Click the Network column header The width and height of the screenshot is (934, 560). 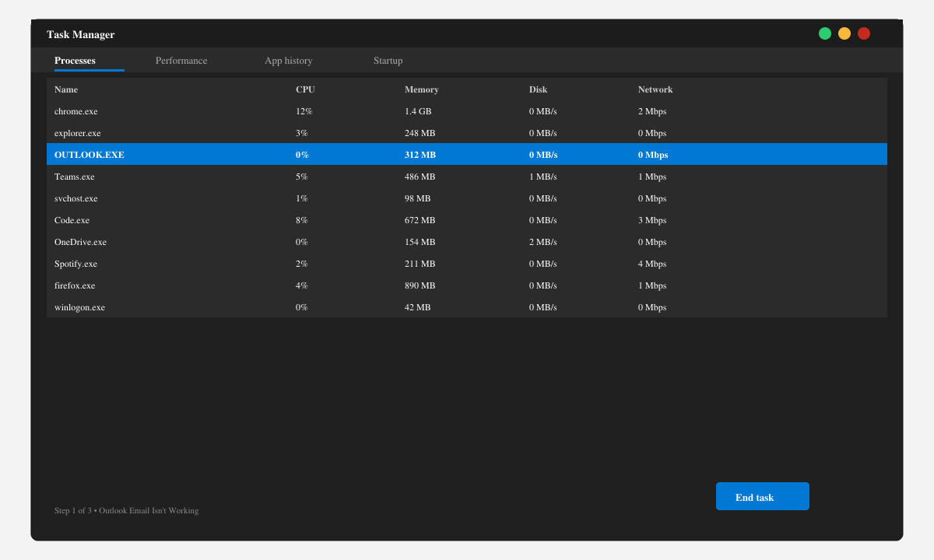[655, 89]
